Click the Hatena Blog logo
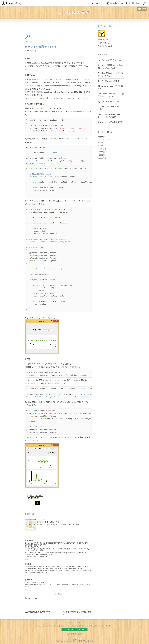149x644 pixels. 11,3
